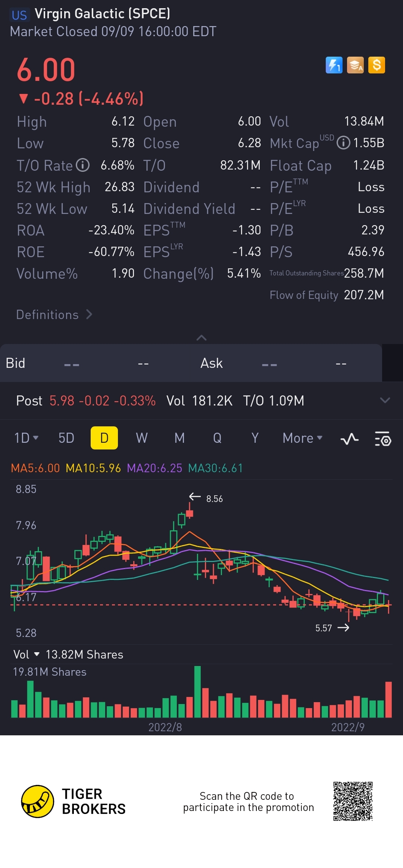Tap the MA10:5.96 indicator label

tap(93, 468)
